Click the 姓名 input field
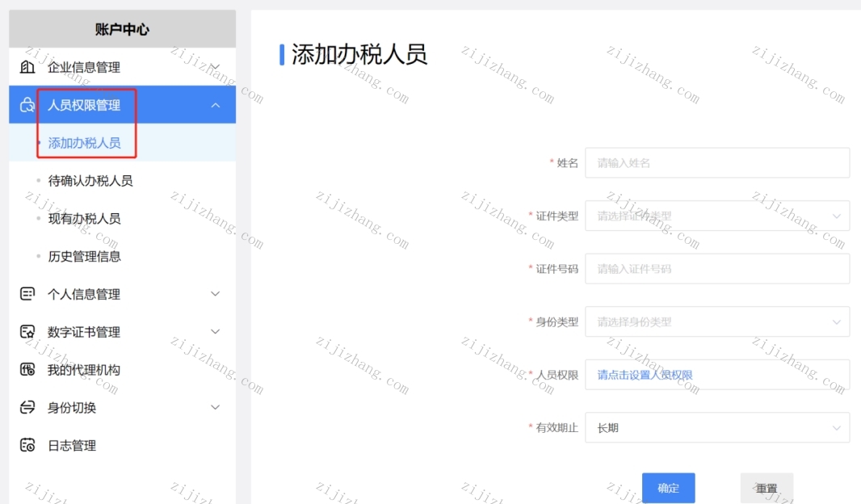The image size is (861, 504). coord(717,162)
